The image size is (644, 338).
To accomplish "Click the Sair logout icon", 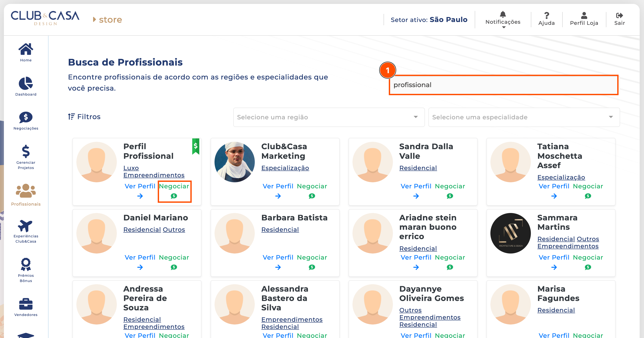I will coord(619,15).
